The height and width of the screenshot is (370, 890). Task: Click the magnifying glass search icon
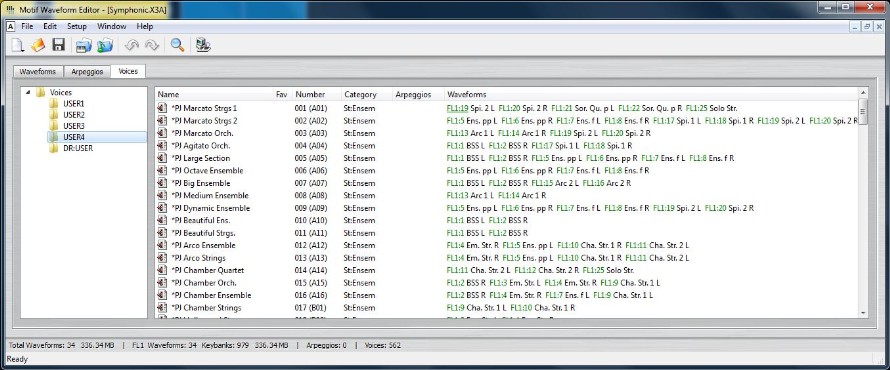(x=178, y=45)
